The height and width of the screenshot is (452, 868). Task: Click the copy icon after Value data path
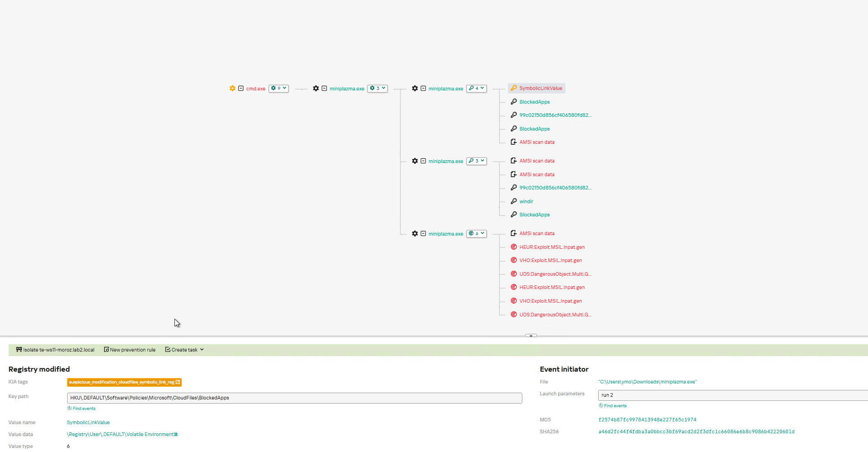tap(176, 434)
